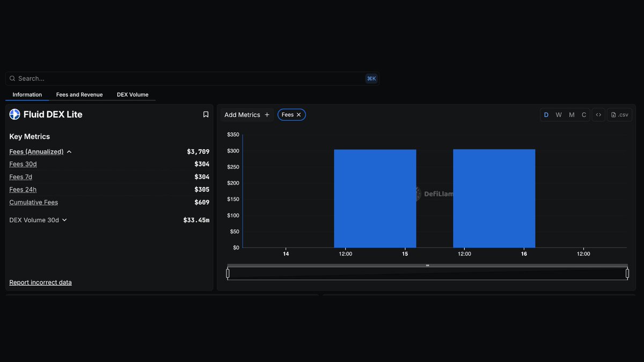Image resolution: width=644 pixels, height=362 pixels.
Task: Click the 14 date label on x-axis
Action: tap(286, 254)
